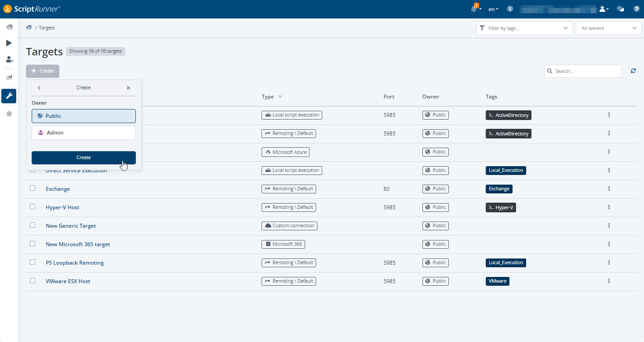
Task: Open the All owners dropdown
Action: (x=608, y=28)
